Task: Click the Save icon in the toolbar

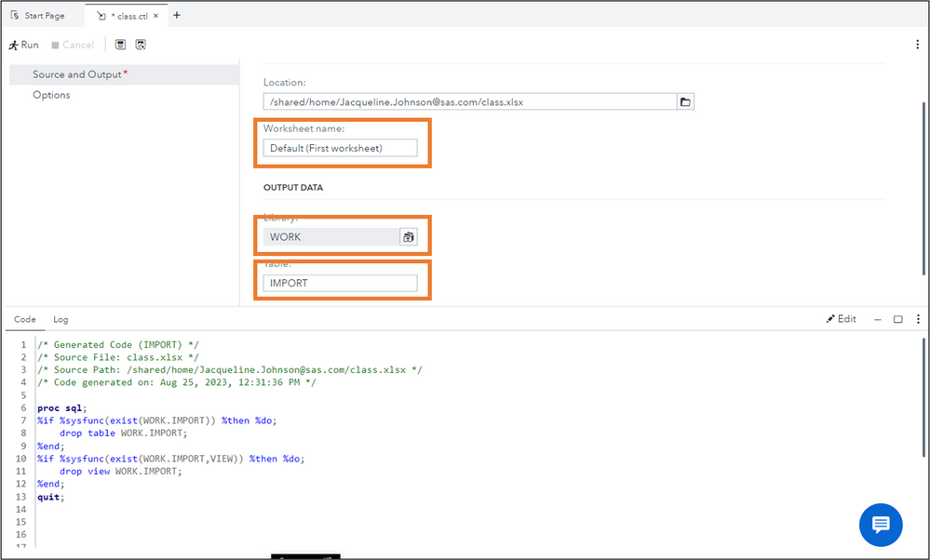Action: (x=120, y=45)
